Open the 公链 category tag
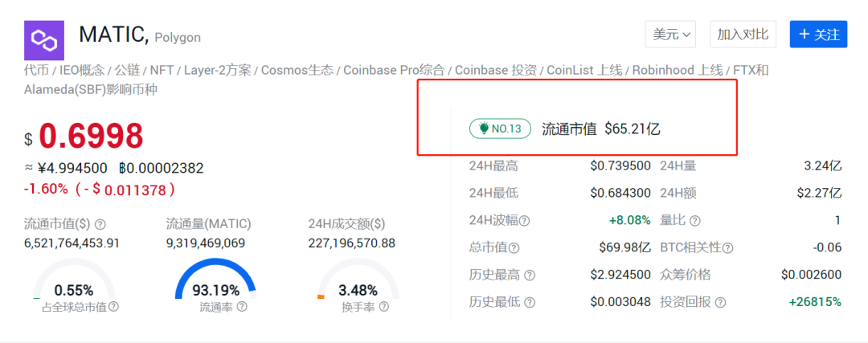Screen dimensions: 868x343 pos(127,70)
